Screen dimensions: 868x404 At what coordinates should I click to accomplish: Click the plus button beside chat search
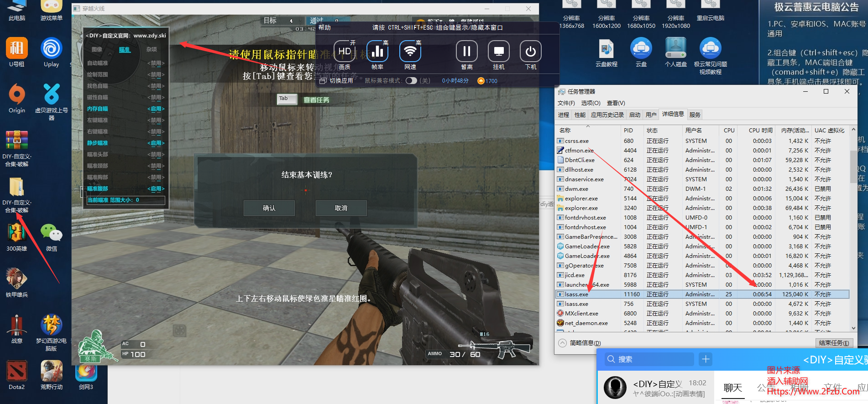tap(706, 359)
